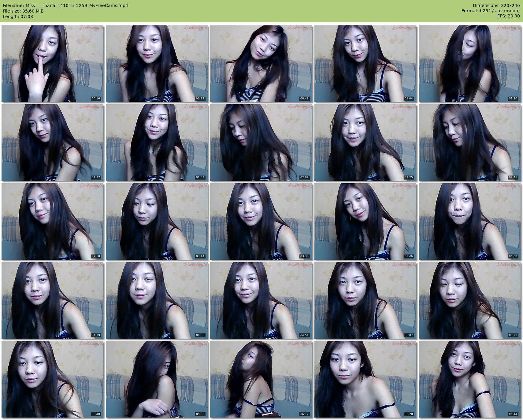The image size is (523, 420).
Task: Select the thumbnail timestamped 01:20
Action: coord(470,64)
